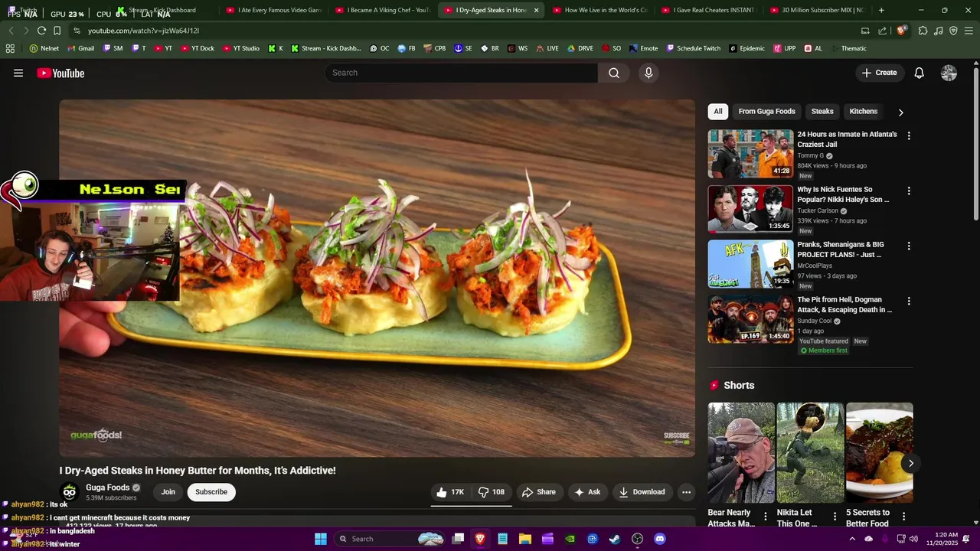This screenshot has width=980, height=551.
Task: Open the Apps grid in bookmarks bar
Action: tap(10, 48)
